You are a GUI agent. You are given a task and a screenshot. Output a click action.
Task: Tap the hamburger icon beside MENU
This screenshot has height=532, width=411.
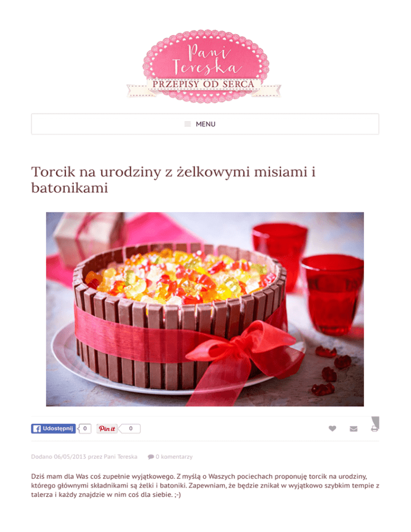click(x=188, y=124)
